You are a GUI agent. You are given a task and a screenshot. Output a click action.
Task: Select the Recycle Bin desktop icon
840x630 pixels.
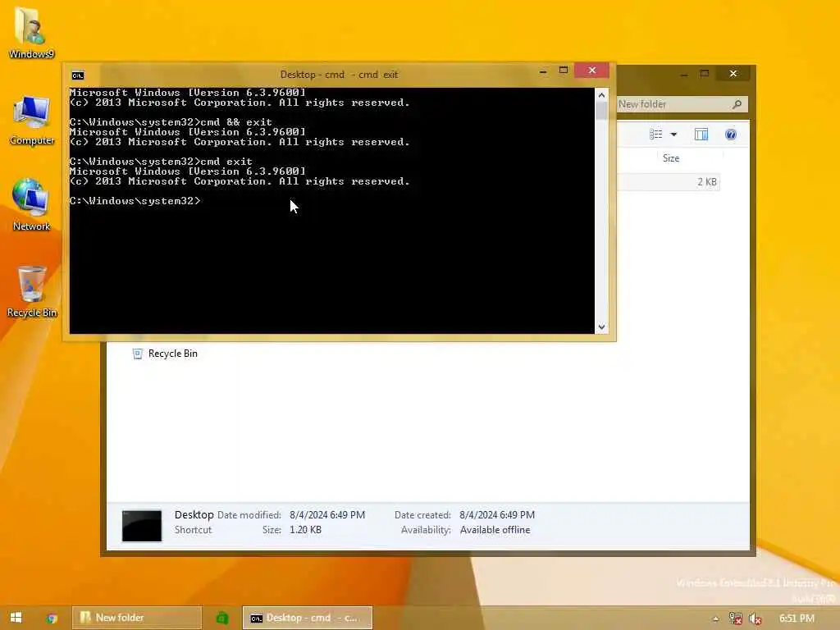point(32,292)
